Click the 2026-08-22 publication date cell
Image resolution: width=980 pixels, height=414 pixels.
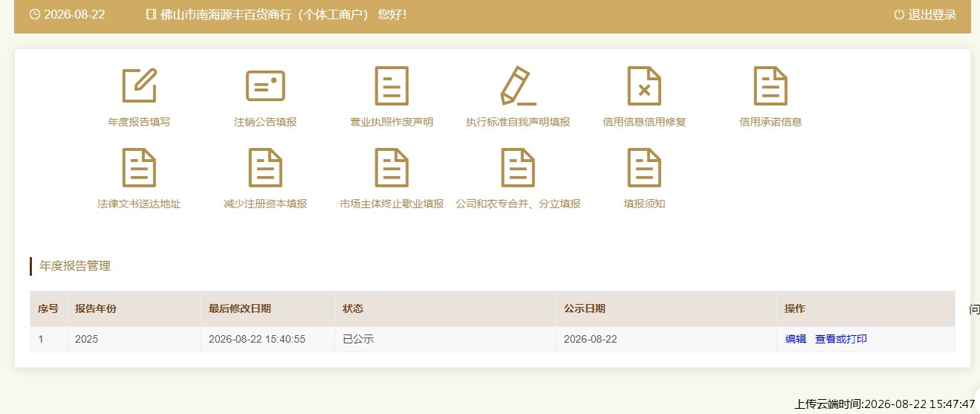[x=666, y=339]
